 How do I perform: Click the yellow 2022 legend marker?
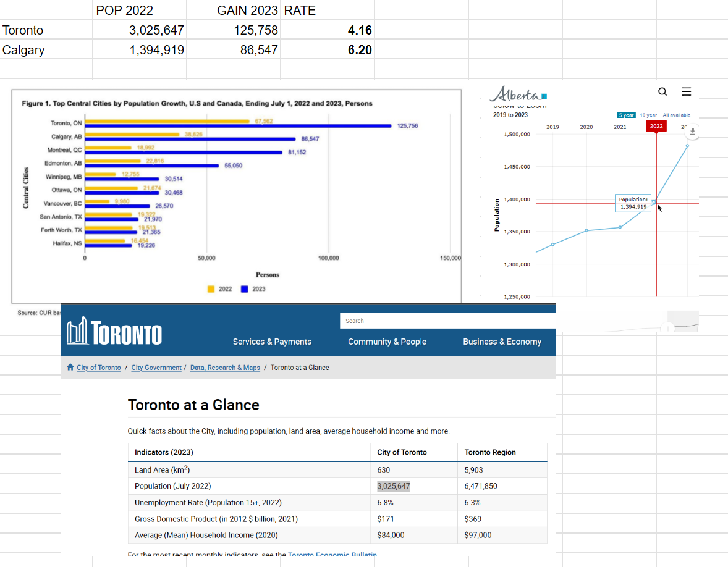coord(211,289)
